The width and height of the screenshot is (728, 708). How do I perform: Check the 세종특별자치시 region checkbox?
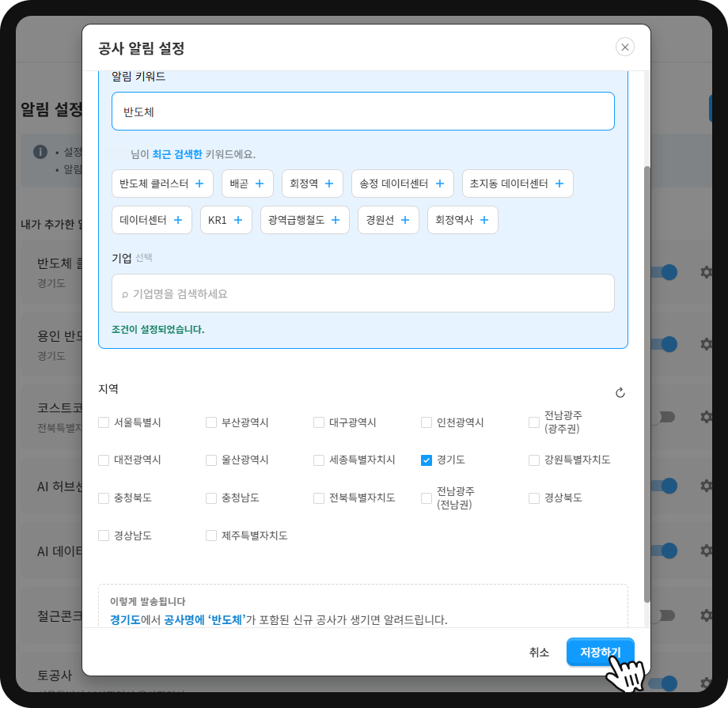tap(319, 460)
